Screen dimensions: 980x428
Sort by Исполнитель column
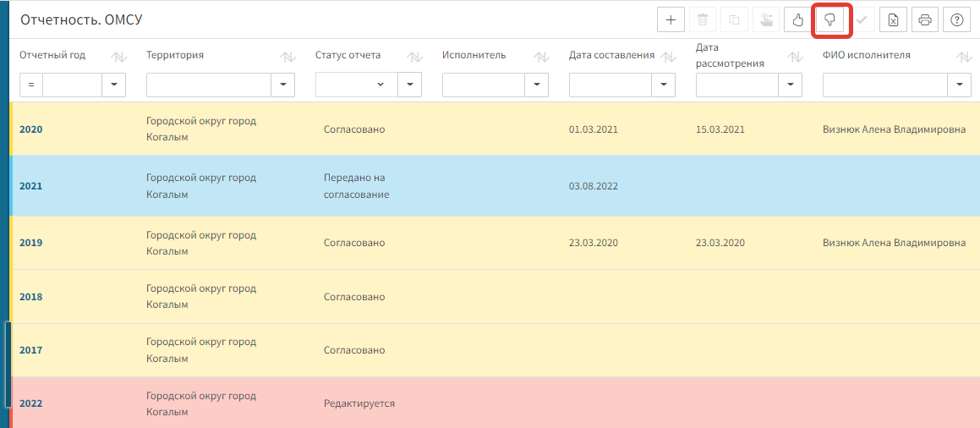(x=541, y=57)
